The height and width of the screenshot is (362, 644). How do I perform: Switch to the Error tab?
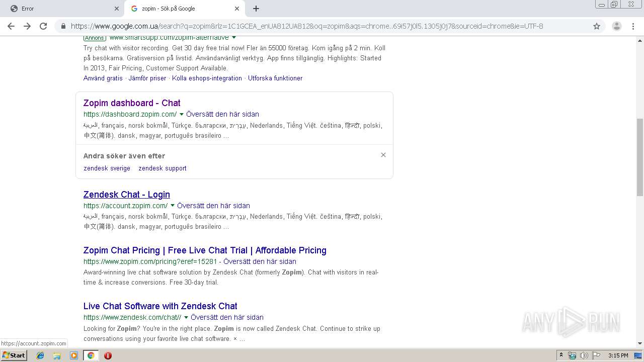click(x=62, y=9)
